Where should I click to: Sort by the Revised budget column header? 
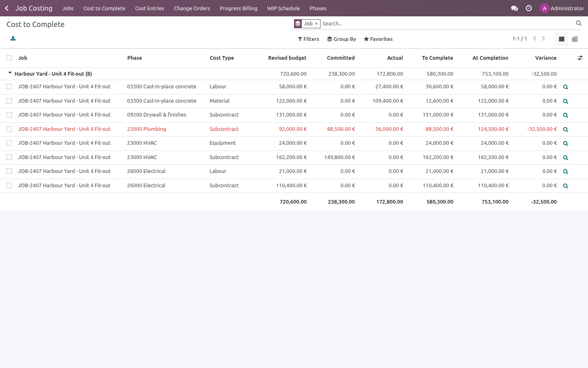click(287, 58)
